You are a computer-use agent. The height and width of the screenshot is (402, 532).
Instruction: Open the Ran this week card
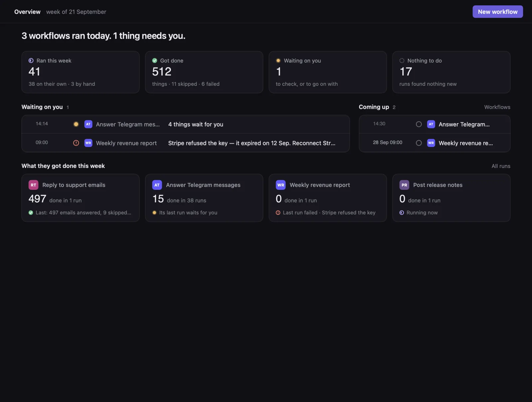point(80,72)
